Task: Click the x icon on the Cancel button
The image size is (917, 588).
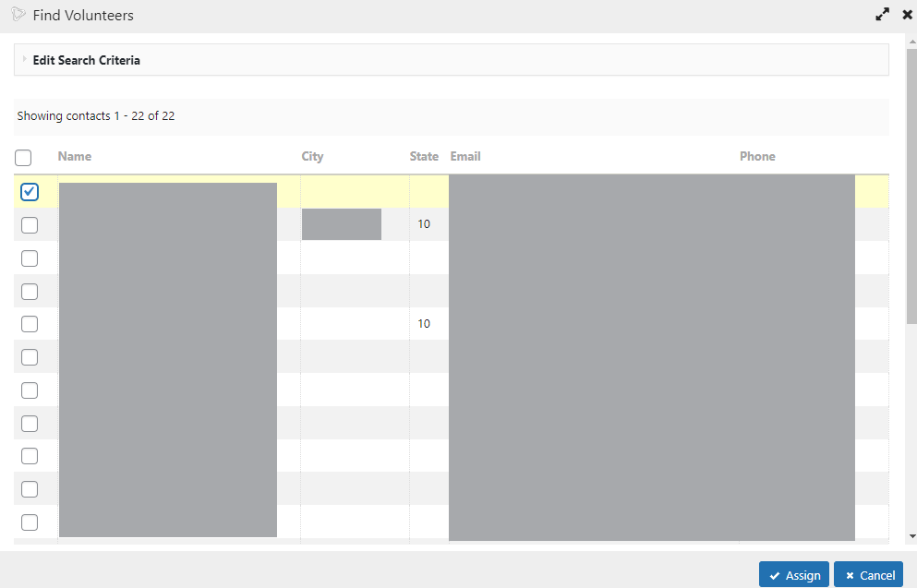Action: (x=849, y=575)
